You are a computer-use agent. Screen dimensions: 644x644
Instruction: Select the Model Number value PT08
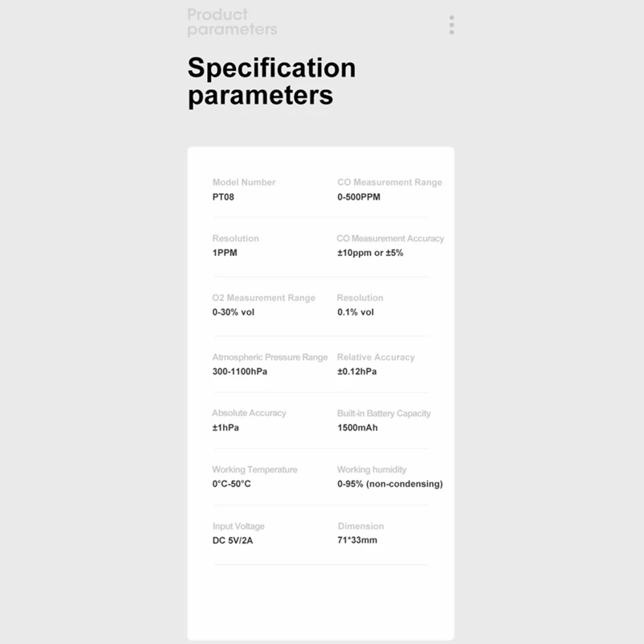click(223, 196)
